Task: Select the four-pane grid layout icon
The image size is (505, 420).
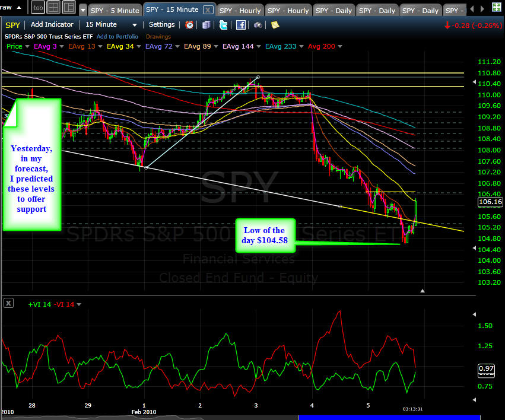Action: [x=53, y=8]
